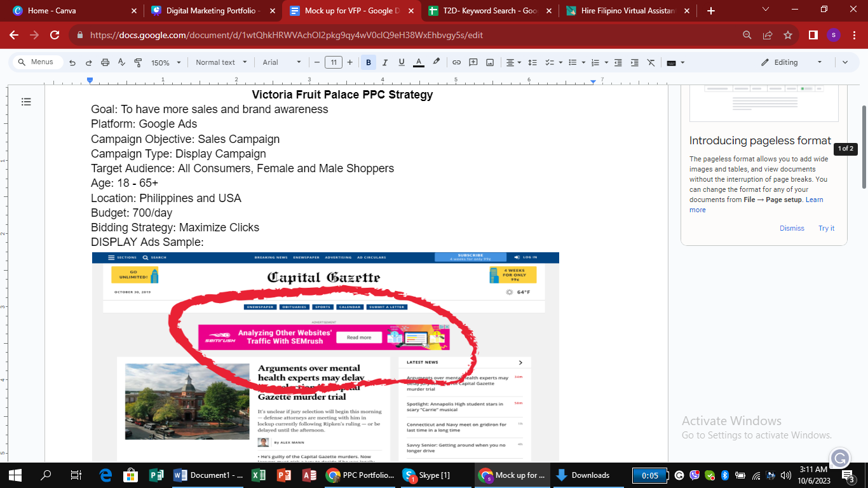Open the Chrome three-dot menu
This screenshot has height=488, width=868.
(854, 35)
